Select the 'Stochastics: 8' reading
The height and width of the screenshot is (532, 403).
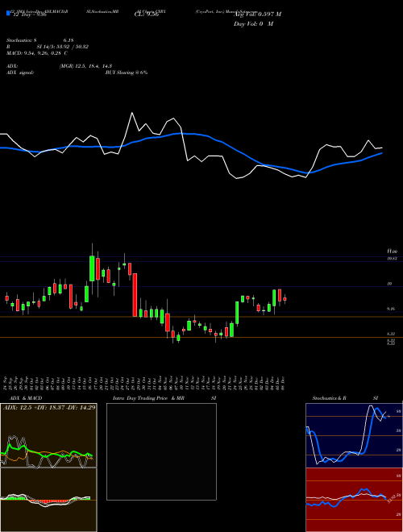[x=23, y=40]
